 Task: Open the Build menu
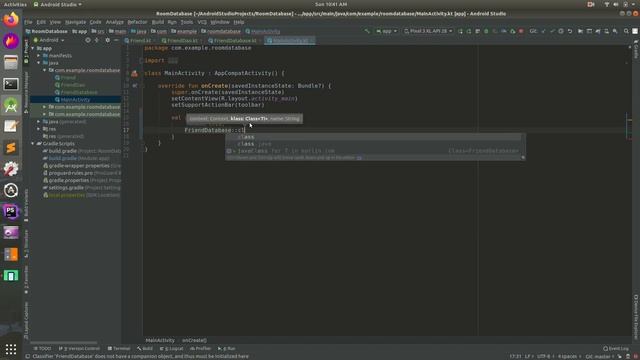(158, 22)
